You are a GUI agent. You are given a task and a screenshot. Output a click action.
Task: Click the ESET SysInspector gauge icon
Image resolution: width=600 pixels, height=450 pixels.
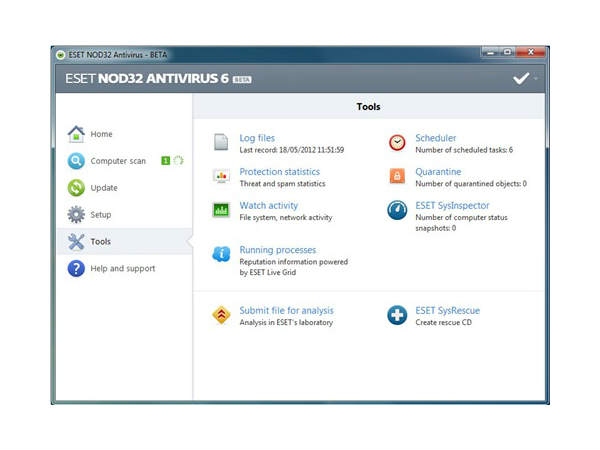tap(397, 210)
